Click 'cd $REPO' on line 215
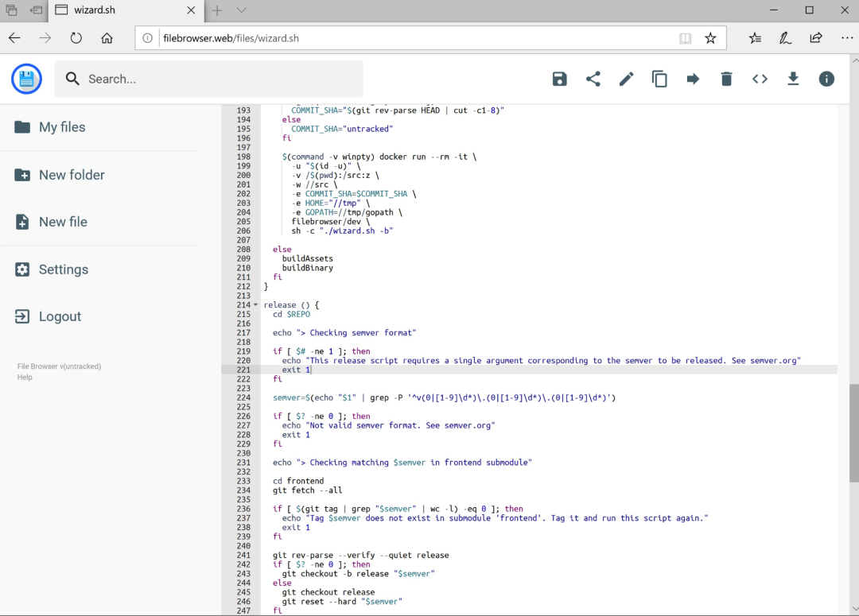859x616 pixels. (x=291, y=314)
